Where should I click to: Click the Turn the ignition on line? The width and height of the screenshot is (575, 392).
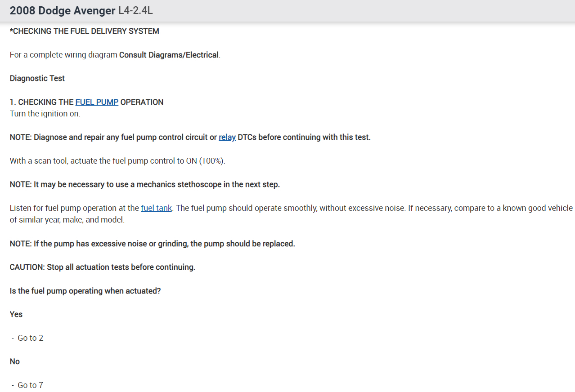tap(45, 114)
